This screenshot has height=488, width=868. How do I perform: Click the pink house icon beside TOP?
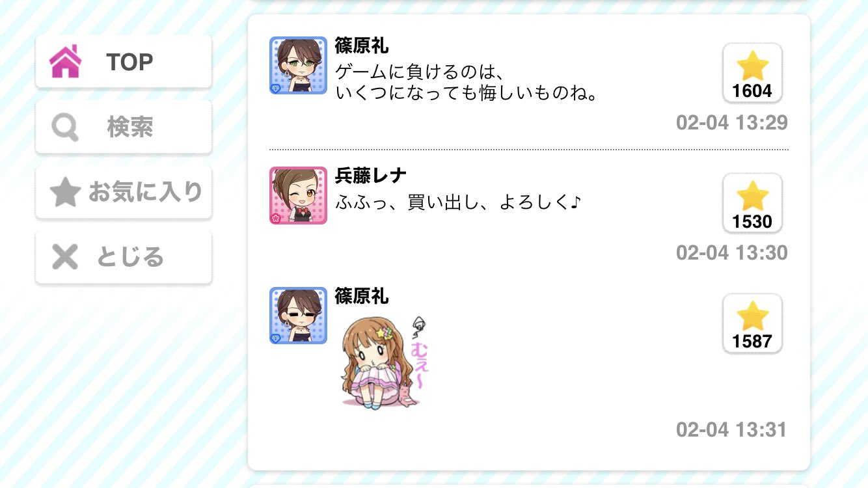[65, 62]
